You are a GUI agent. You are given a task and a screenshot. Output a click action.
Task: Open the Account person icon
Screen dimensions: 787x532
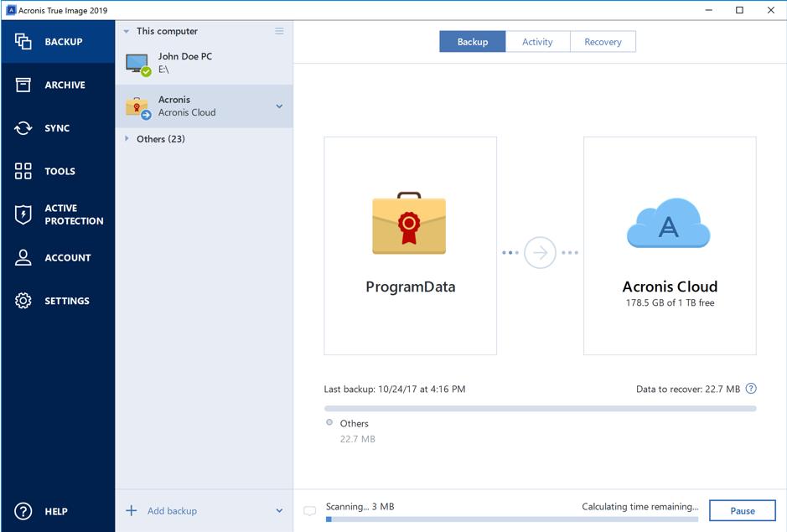pos(23,258)
